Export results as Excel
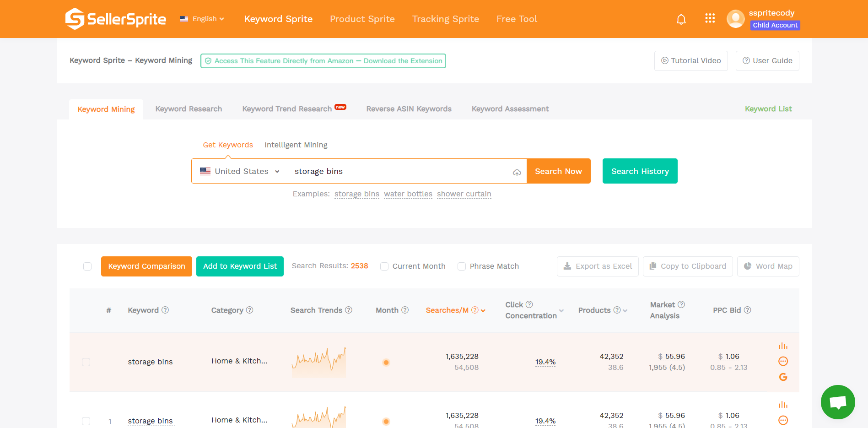This screenshot has width=868, height=428. click(x=598, y=266)
